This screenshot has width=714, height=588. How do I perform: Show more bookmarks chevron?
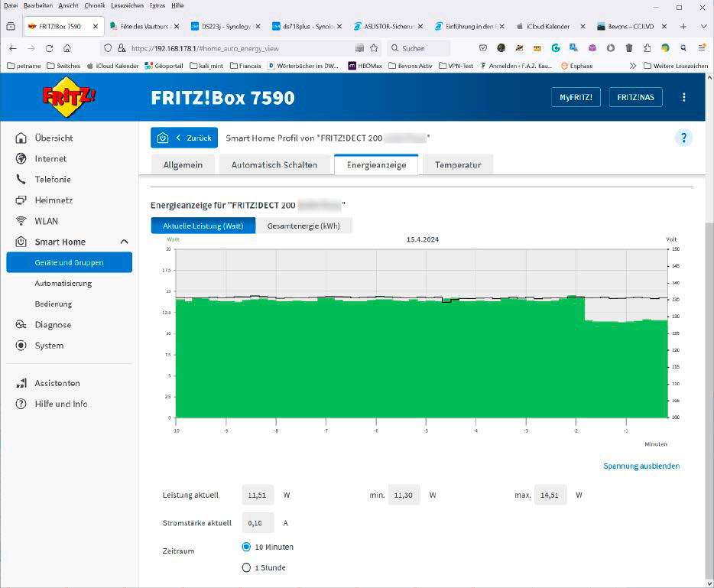pos(632,66)
